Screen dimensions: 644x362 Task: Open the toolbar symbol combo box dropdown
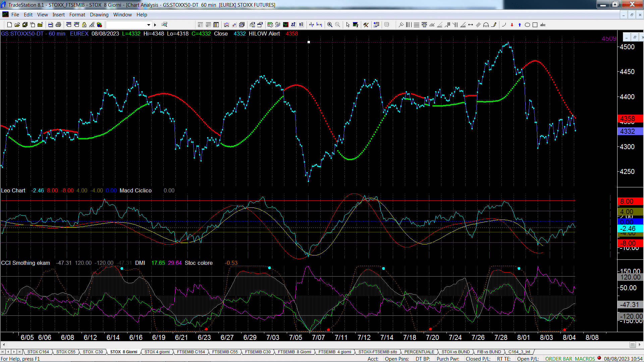pos(149,25)
